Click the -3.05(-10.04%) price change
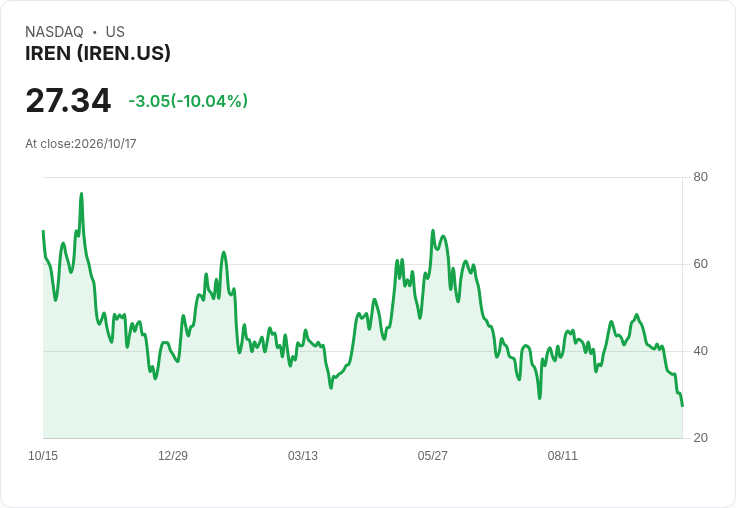The image size is (736, 508). 188,101
